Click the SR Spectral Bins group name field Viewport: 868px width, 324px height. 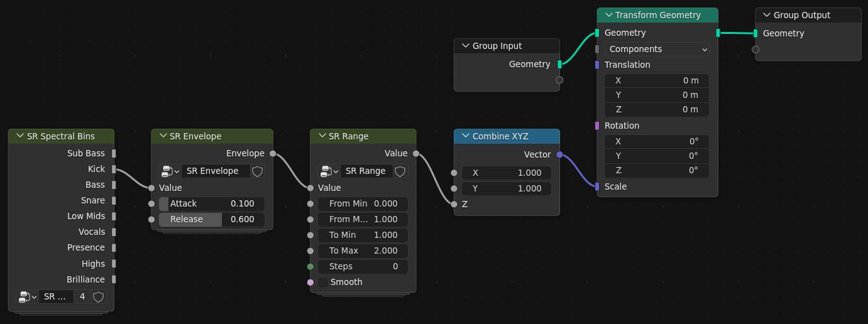click(x=56, y=296)
